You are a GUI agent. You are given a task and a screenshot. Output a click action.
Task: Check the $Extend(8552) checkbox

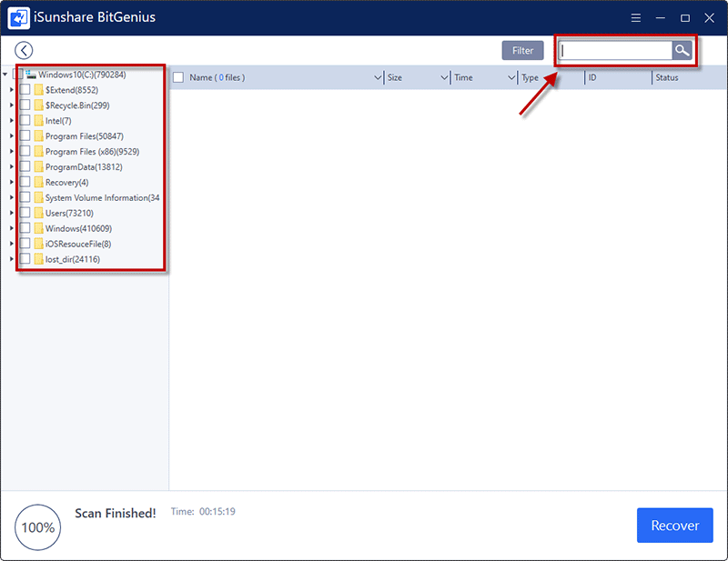tap(25, 89)
